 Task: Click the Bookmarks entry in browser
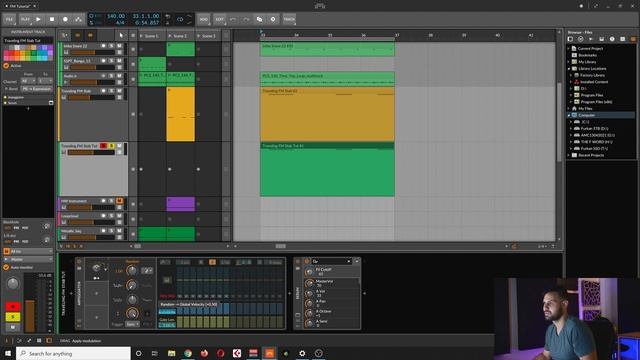[x=587, y=55]
